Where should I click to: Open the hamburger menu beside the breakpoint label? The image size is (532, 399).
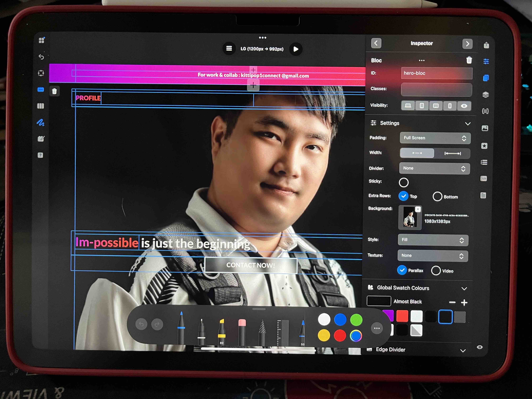[x=229, y=49]
